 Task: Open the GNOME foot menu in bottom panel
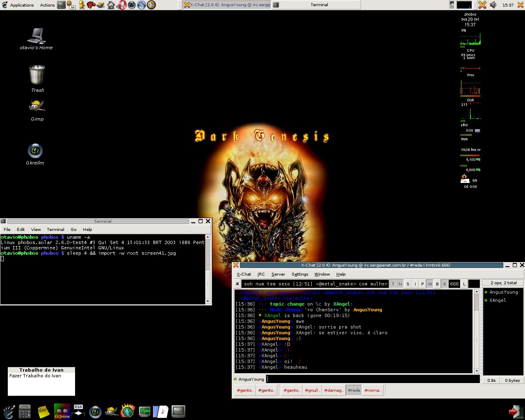point(9,411)
